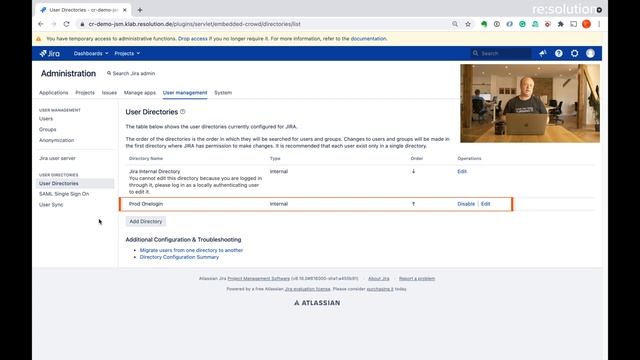640x360 pixels.
Task: Edit the Prod Onelogin directory
Action: click(485, 204)
